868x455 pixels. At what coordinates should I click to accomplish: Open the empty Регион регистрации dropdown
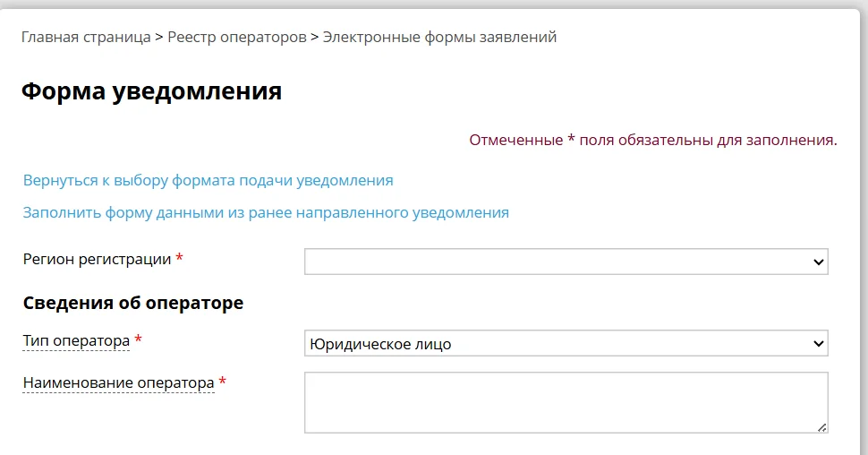pos(566,262)
